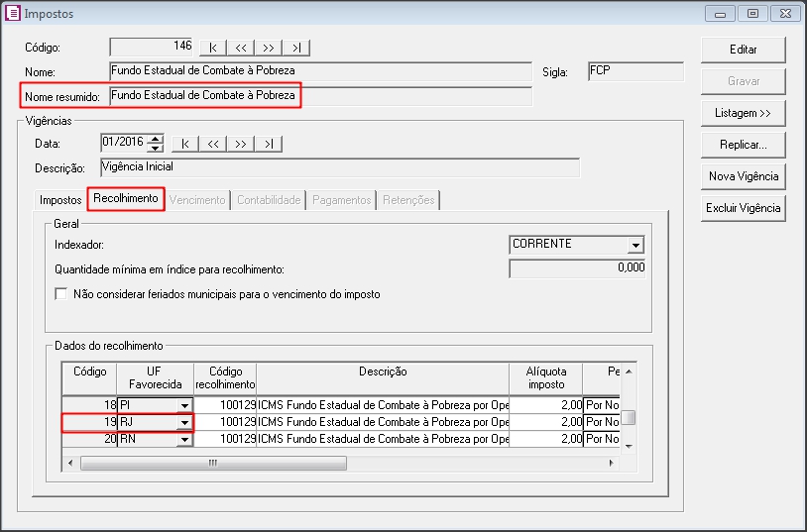Switch to the Impostos tab
This screenshot has width=807, height=532.
coord(60,200)
